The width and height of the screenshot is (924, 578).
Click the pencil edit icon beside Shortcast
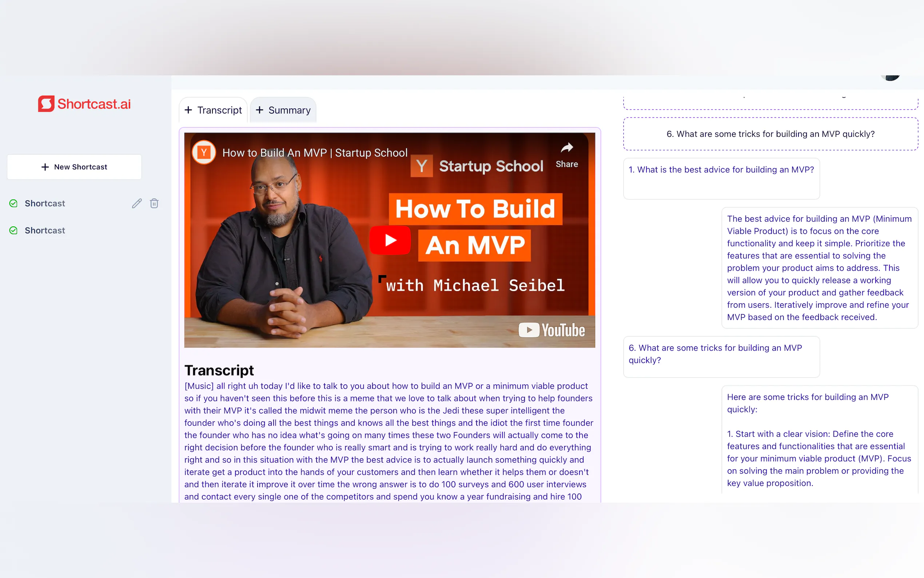click(137, 203)
